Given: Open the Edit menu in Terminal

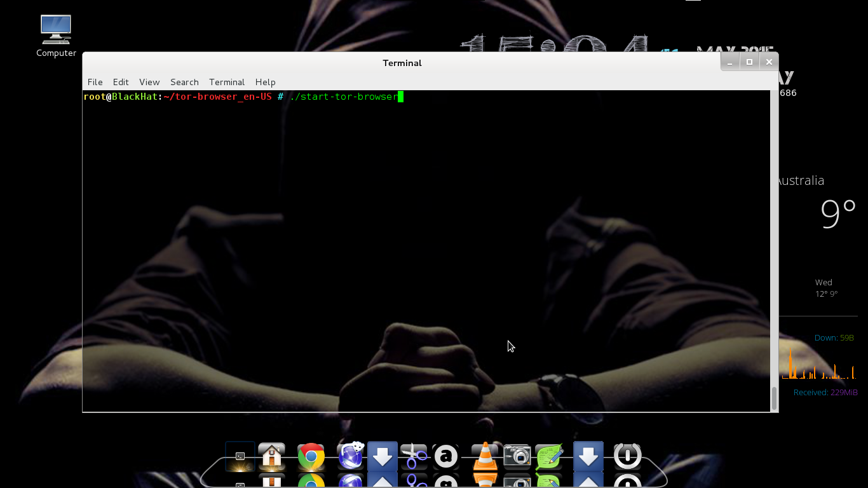Looking at the screenshot, I should point(121,82).
